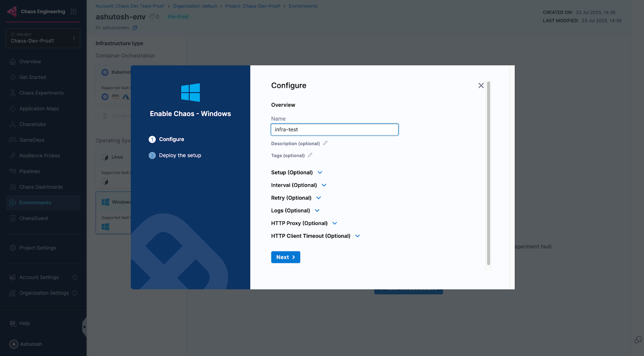
Task: Click the Pre-Prod environment tag
Action: click(x=178, y=16)
